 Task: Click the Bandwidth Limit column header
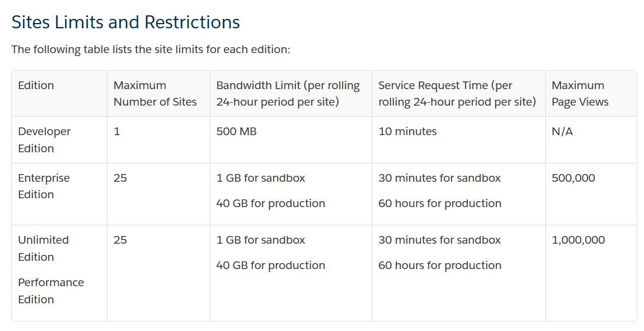[288, 94]
